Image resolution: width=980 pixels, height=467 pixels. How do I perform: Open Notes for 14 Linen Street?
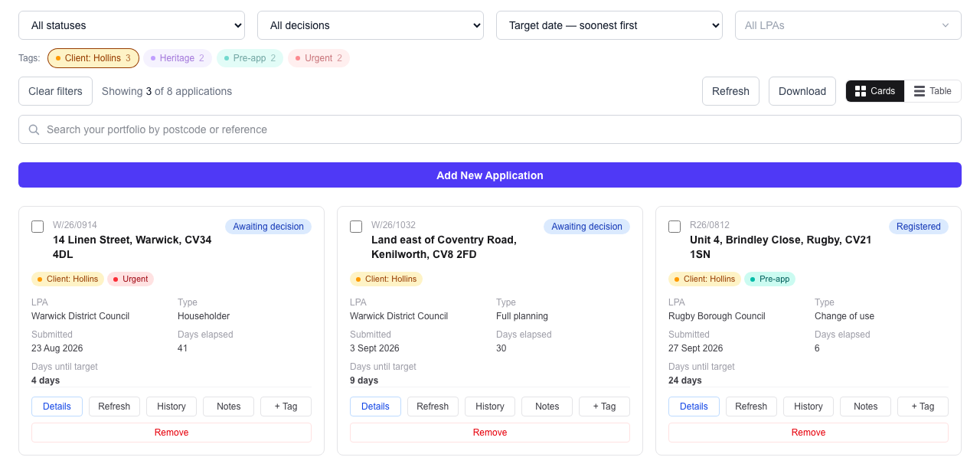(x=228, y=407)
